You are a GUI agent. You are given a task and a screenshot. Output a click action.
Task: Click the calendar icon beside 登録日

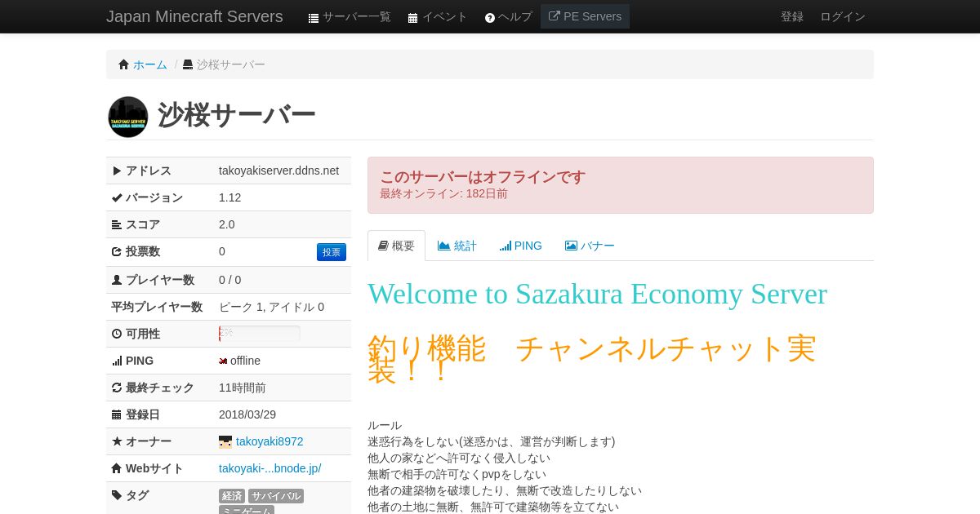[x=117, y=414]
